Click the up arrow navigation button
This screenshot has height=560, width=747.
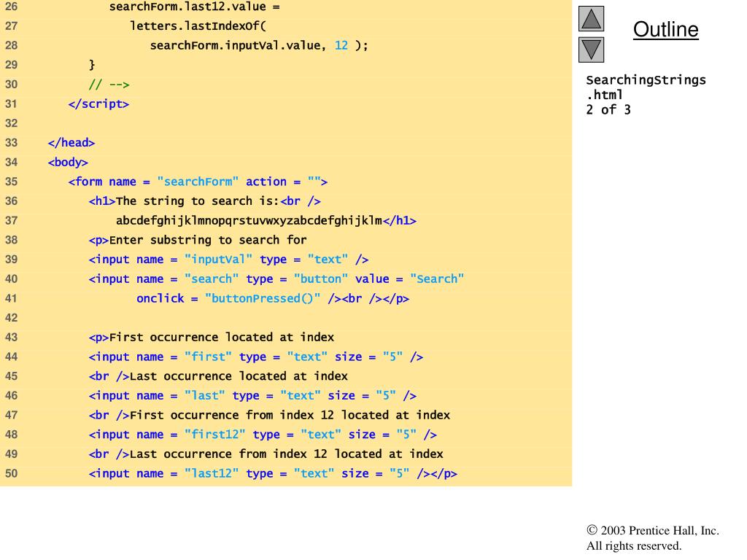tap(591, 18)
